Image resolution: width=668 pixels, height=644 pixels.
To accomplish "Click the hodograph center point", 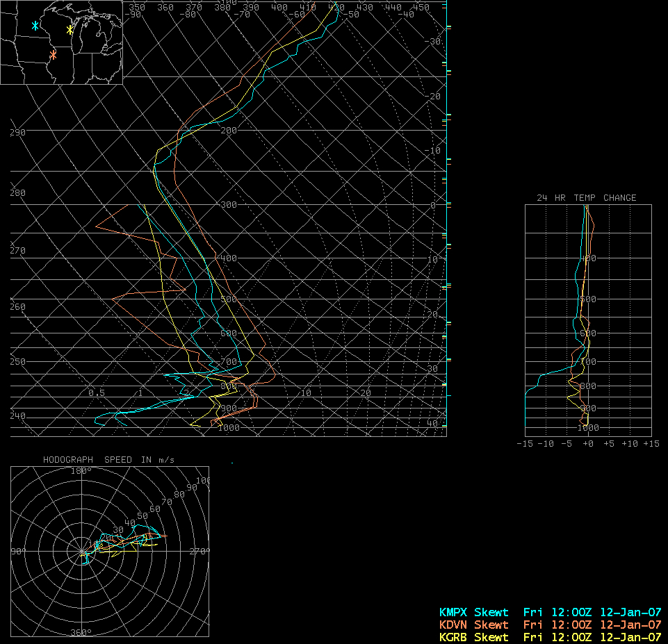I will (81, 551).
